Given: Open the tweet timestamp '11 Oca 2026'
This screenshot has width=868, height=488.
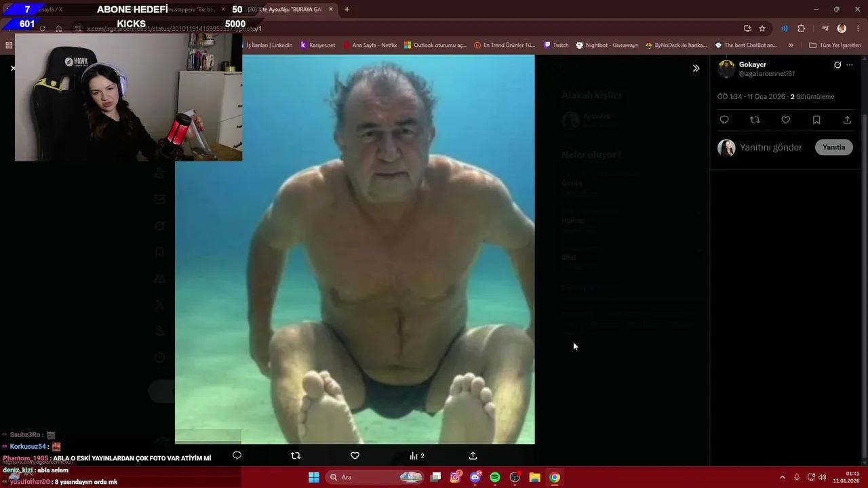Looking at the screenshot, I should 766,97.
